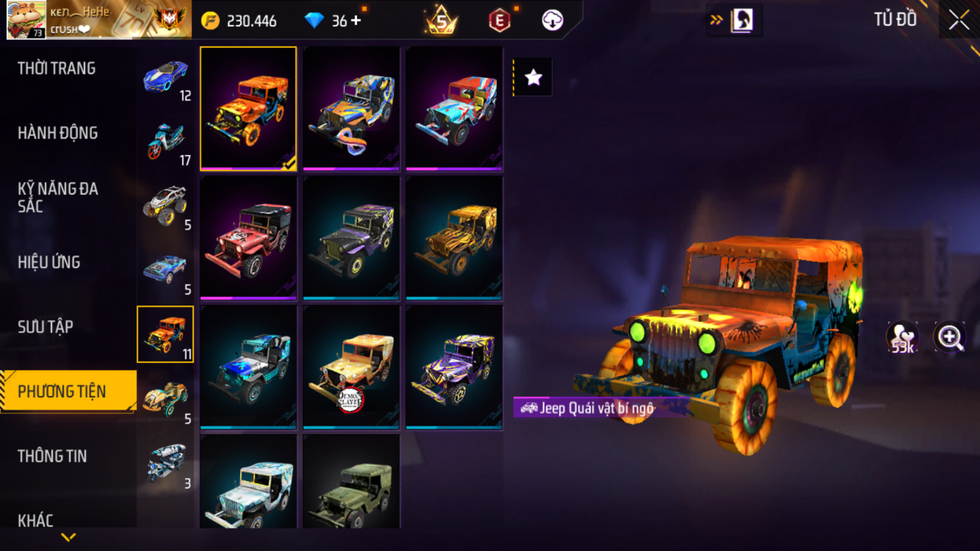This screenshot has width=980, height=551.
Task: Open the THỜI TRANG tab
Action: tap(57, 68)
